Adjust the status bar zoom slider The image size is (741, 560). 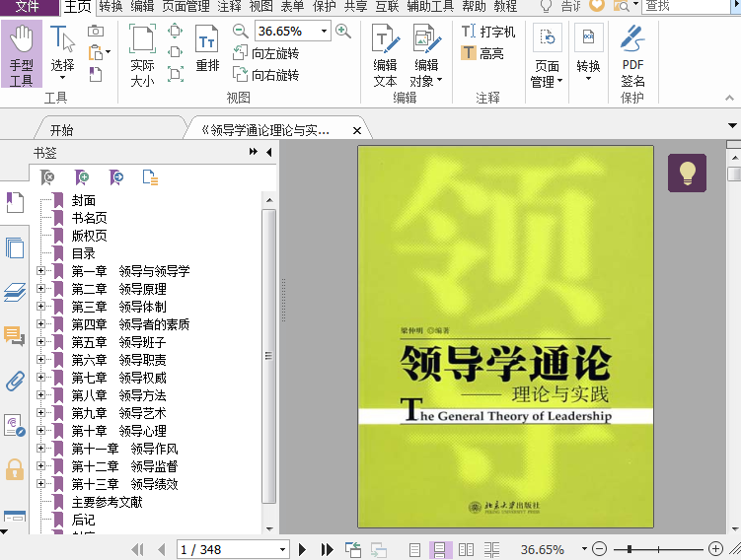click(x=630, y=549)
